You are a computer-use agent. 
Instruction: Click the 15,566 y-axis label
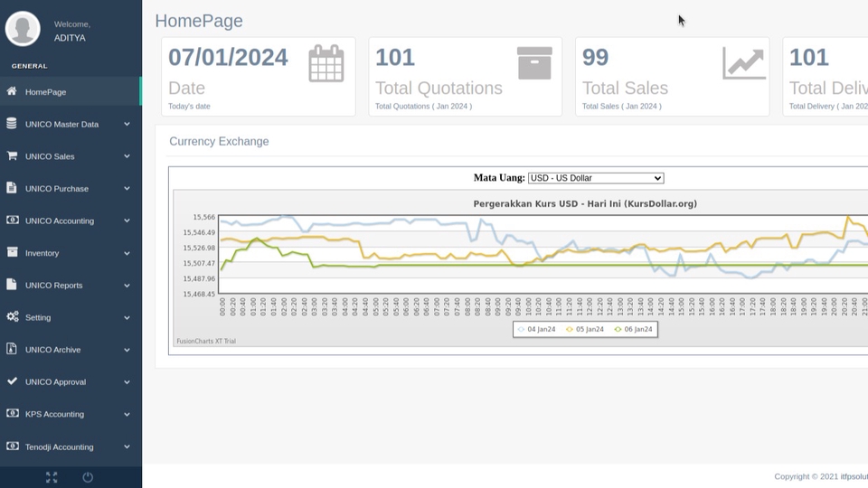[203, 218]
